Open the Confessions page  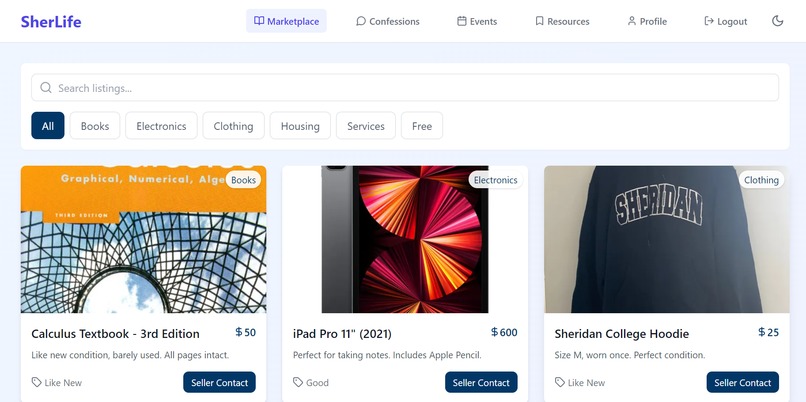pyautogui.click(x=388, y=21)
